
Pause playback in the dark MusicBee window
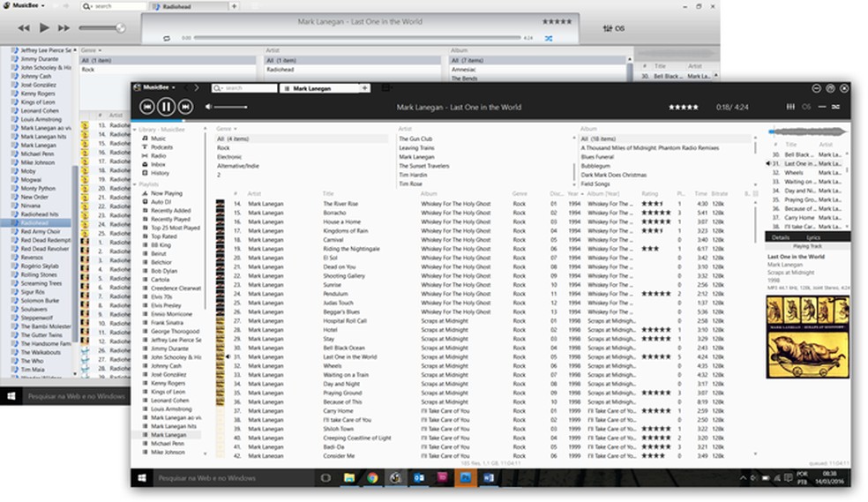[x=166, y=106]
